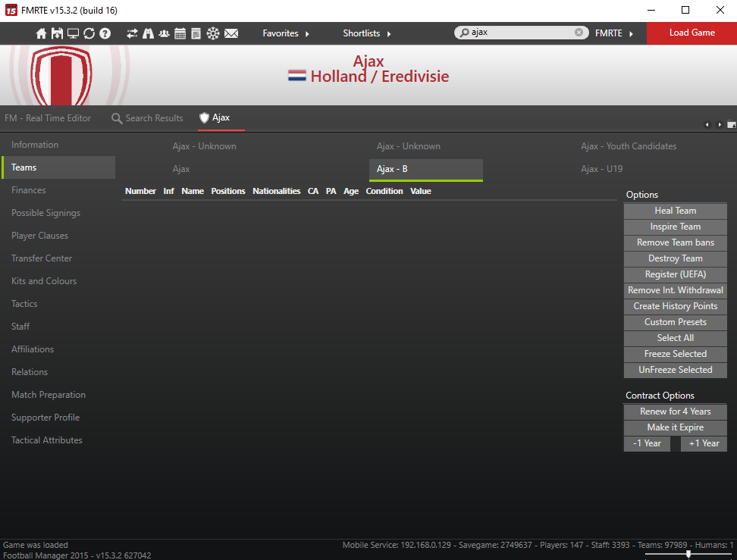Open Supporter Profile section

[58, 418]
